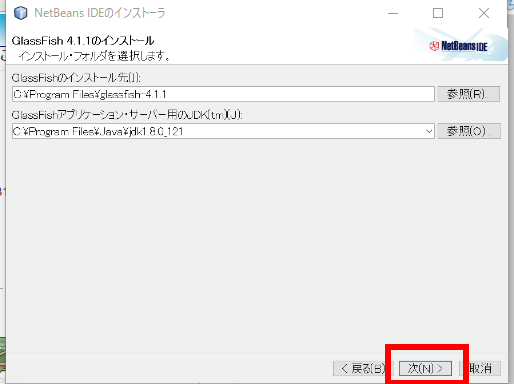
Task: Click 参照(R) browse button for install folder
Action: (468, 94)
